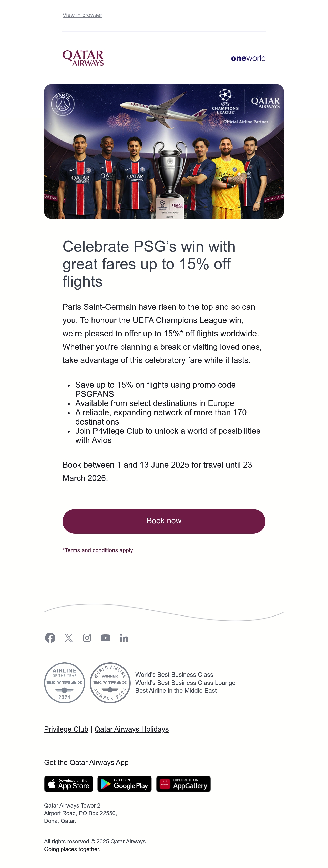Explore the app on Huawei AppGallery
The width and height of the screenshot is (328, 868).
183,784
